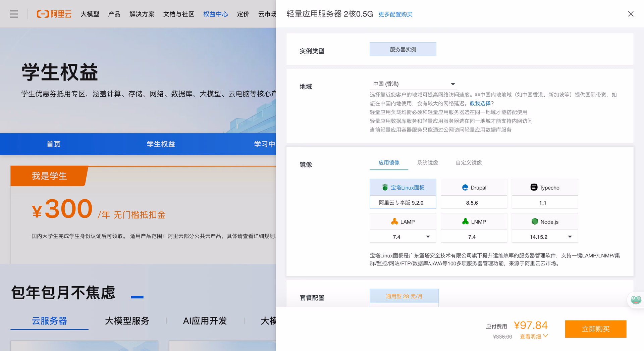This screenshot has width=644, height=351.
Task: Select the LAMP image option
Action: (403, 221)
